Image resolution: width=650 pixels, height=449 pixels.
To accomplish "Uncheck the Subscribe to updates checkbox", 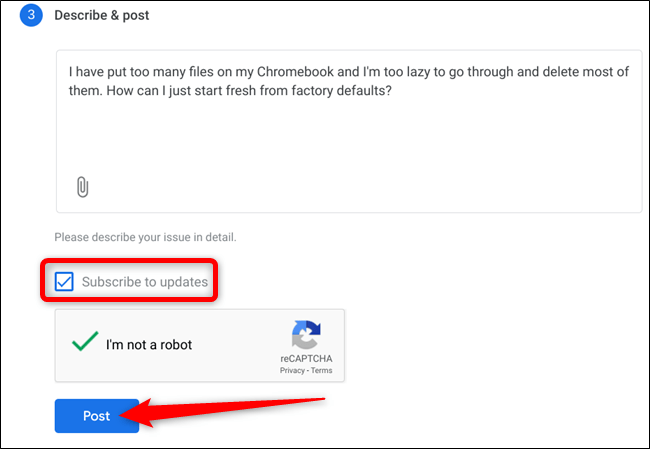I will 64,281.
